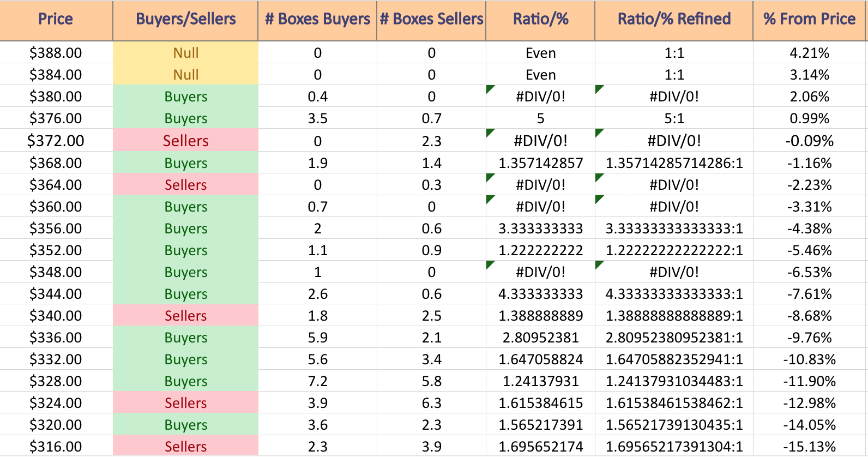Select the Sellers cell in $372.00 row
The width and height of the screenshot is (868, 457).
click(185, 141)
